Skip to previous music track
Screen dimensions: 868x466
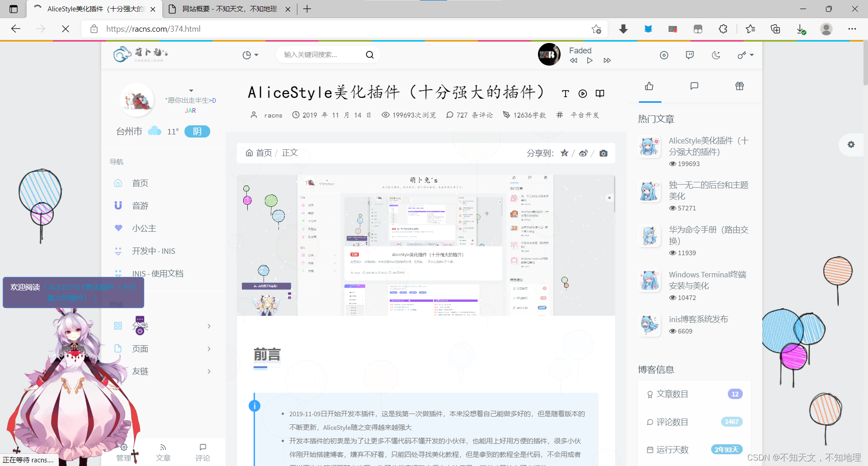coord(573,61)
